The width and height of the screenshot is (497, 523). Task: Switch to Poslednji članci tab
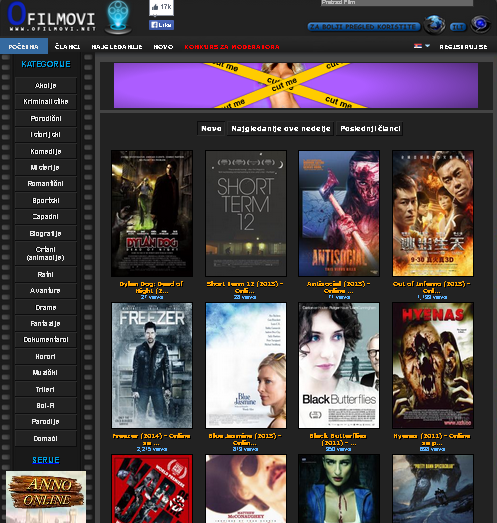[x=370, y=128]
